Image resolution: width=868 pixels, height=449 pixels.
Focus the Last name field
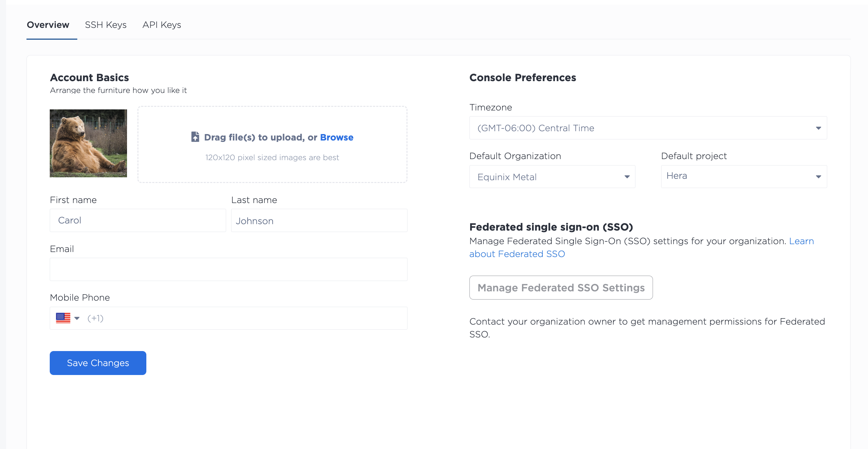point(319,220)
